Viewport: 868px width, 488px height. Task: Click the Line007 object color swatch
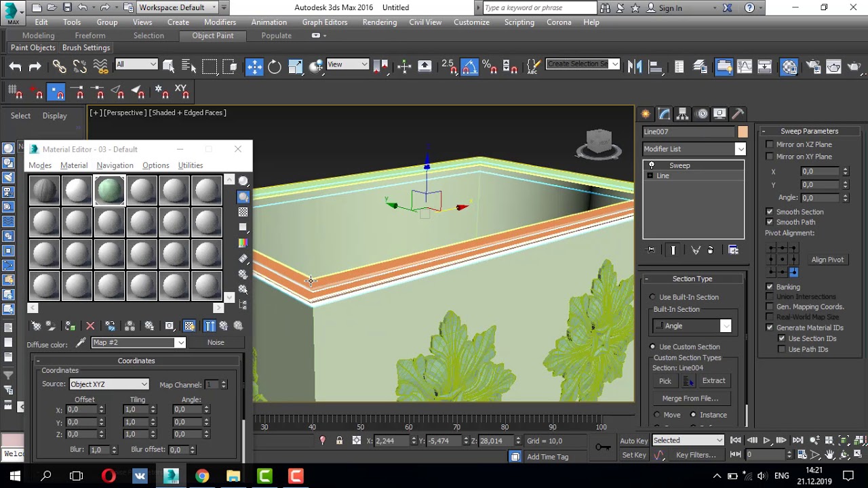click(x=743, y=132)
